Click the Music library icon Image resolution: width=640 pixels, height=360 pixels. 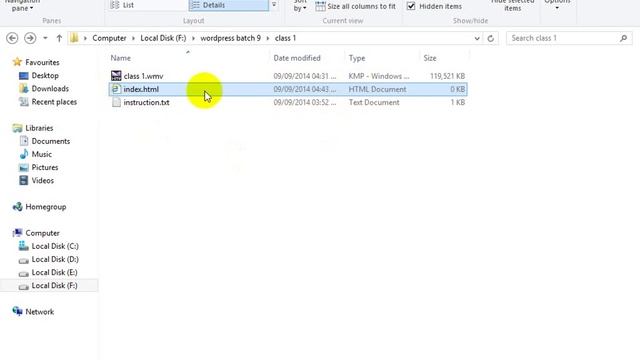(24, 154)
